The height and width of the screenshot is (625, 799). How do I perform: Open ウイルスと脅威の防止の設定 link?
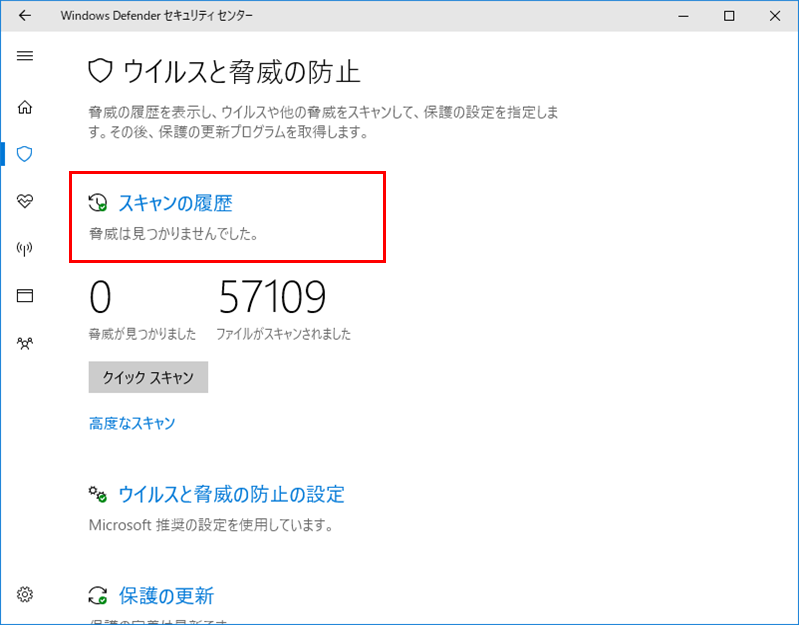(231, 494)
